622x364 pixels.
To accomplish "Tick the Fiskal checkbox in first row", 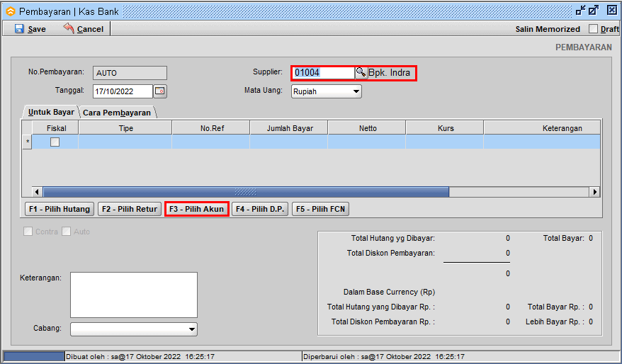I will (55, 142).
